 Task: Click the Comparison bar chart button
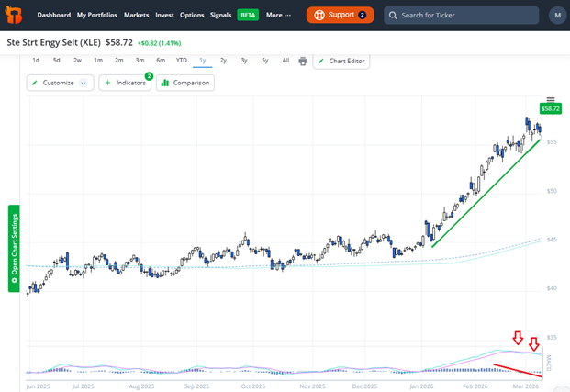pos(184,83)
